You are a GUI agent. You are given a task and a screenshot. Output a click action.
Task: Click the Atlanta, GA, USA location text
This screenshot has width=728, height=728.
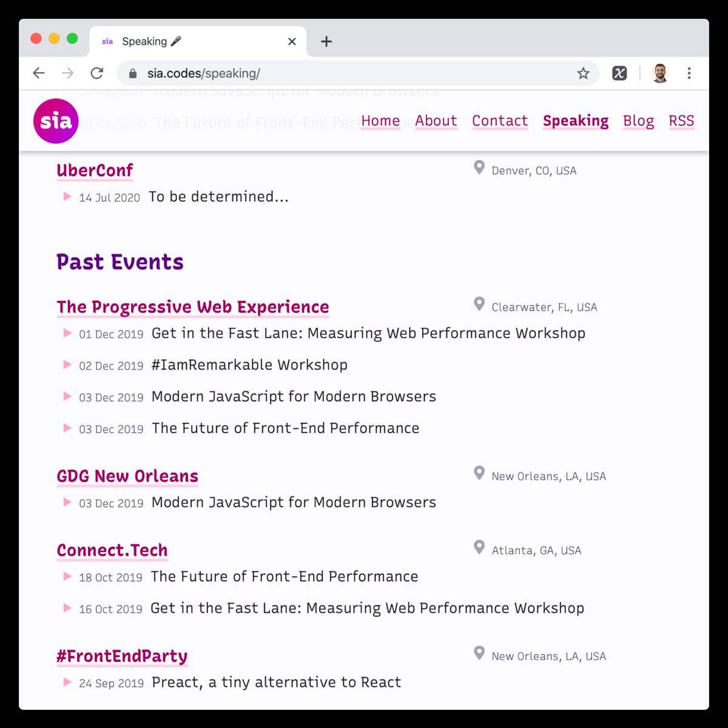tap(536, 551)
